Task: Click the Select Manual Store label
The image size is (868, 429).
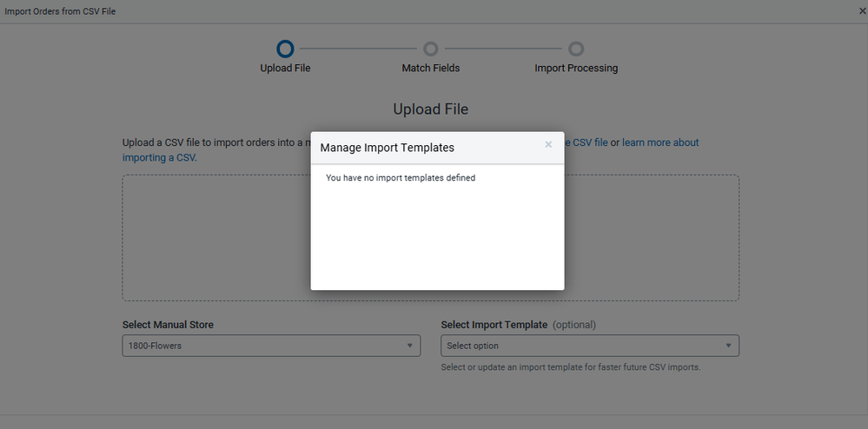Action: click(x=168, y=325)
